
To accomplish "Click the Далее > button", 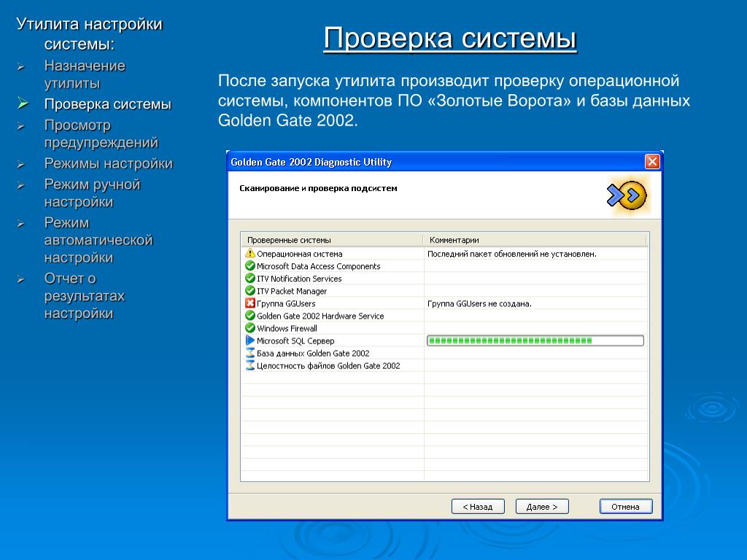I will 542,507.
